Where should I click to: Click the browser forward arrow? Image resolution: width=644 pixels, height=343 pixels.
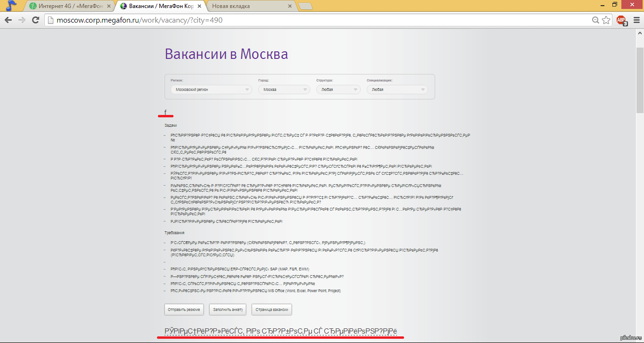point(21,20)
